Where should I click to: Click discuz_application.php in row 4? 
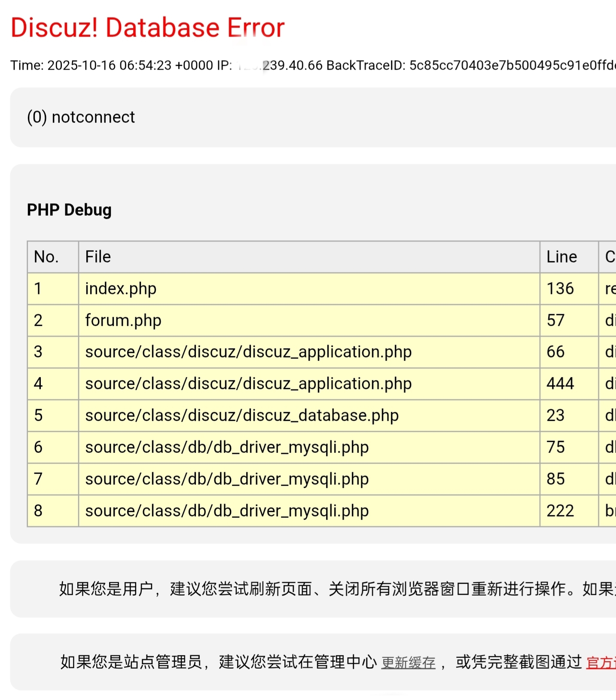tap(248, 384)
